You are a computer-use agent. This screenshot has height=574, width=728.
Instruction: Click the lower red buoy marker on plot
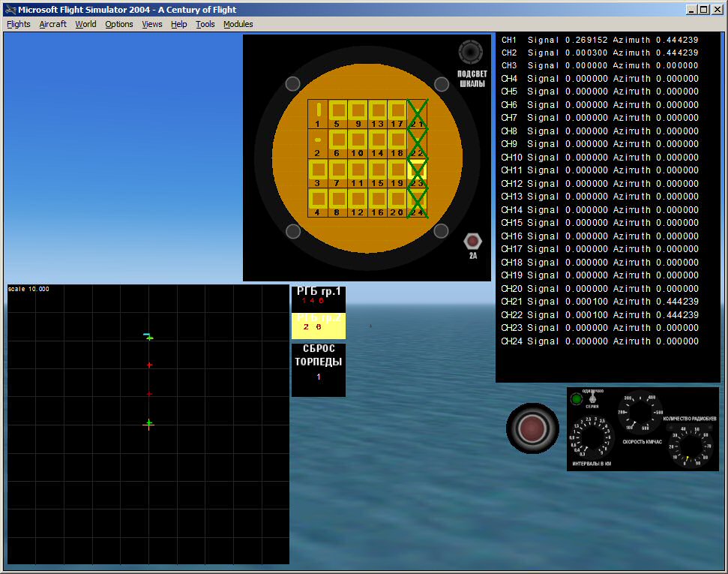149,394
